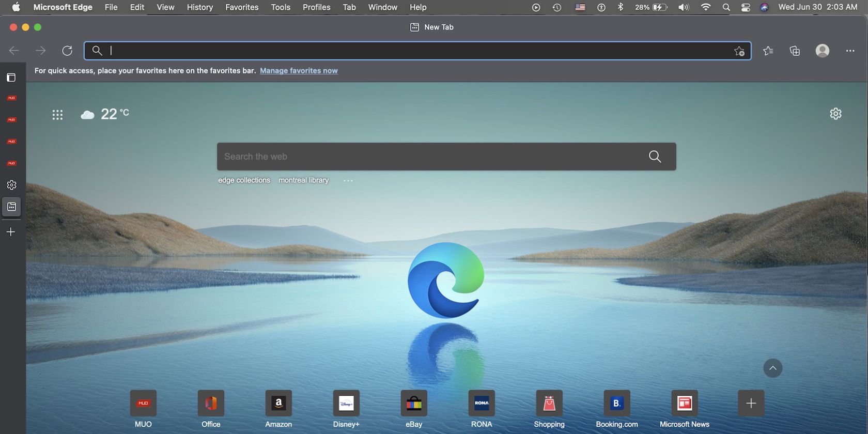Open the page settings gear icon
Screen dimensions: 868x434
point(835,114)
